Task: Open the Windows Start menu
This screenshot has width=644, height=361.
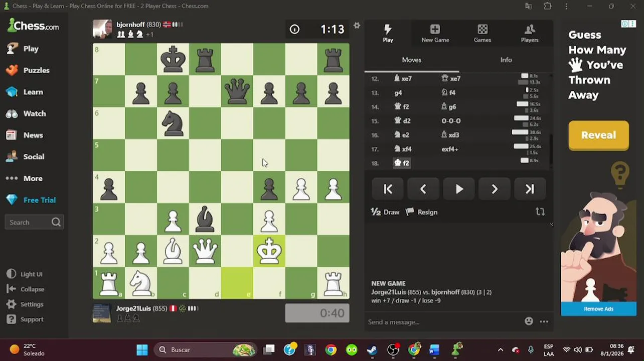Action: pos(142,349)
